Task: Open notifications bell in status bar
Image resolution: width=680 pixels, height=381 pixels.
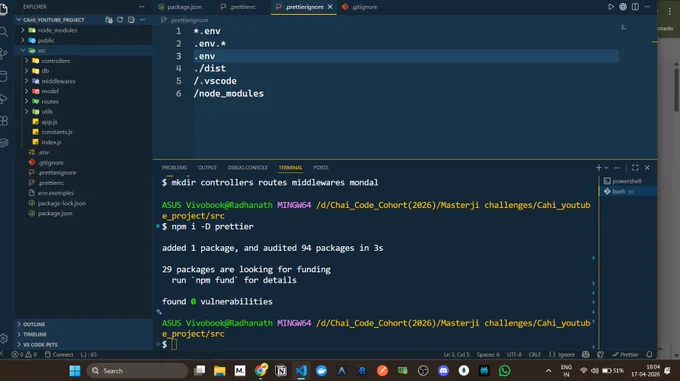Action: click(x=649, y=355)
